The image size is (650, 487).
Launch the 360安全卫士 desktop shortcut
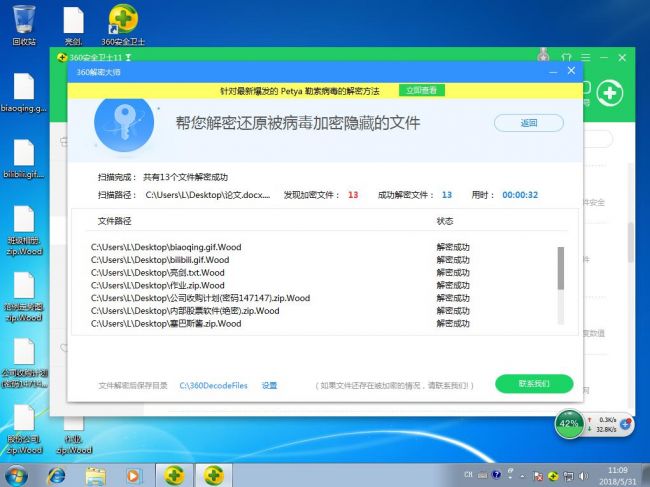coord(123,25)
